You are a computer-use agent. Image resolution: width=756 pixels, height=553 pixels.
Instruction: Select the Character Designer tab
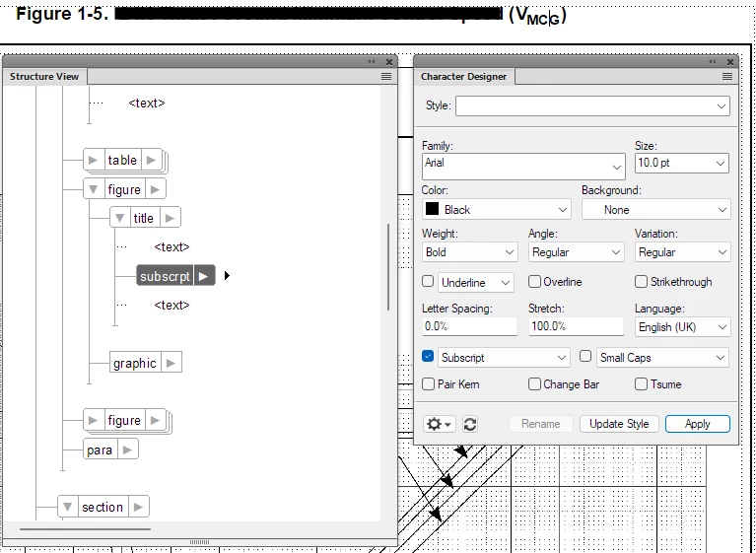tap(463, 76)
